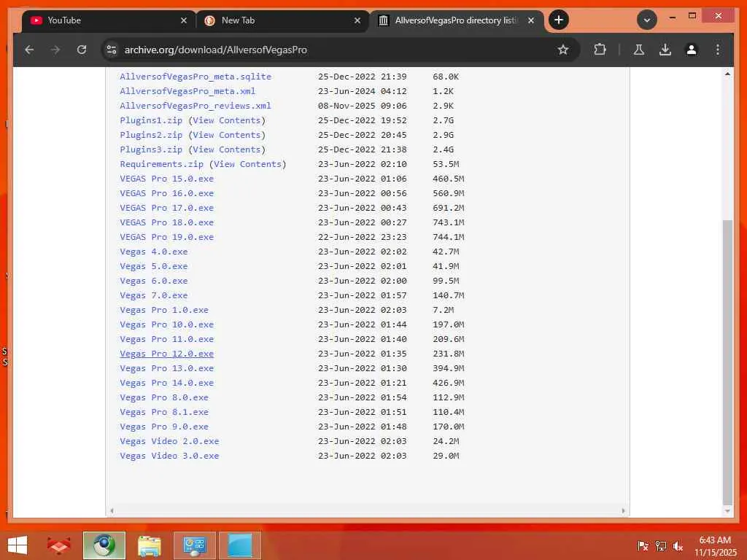Image resolution: width=747 pixels, height=560 pixels.
Task: Open AllversofVegasPro_meta.xml link
Action: (187, 91)
